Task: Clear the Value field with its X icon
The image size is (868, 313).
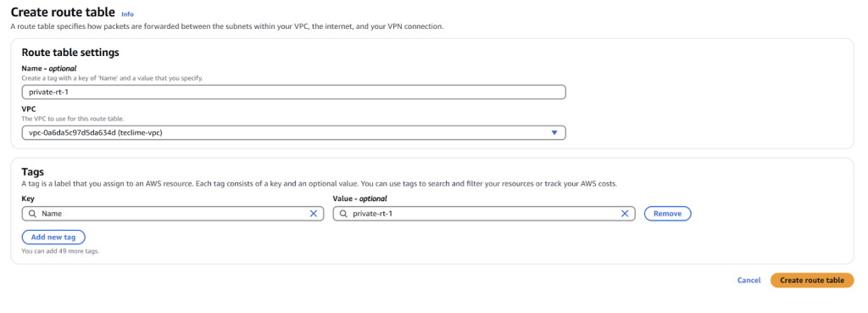Action: 625,213
